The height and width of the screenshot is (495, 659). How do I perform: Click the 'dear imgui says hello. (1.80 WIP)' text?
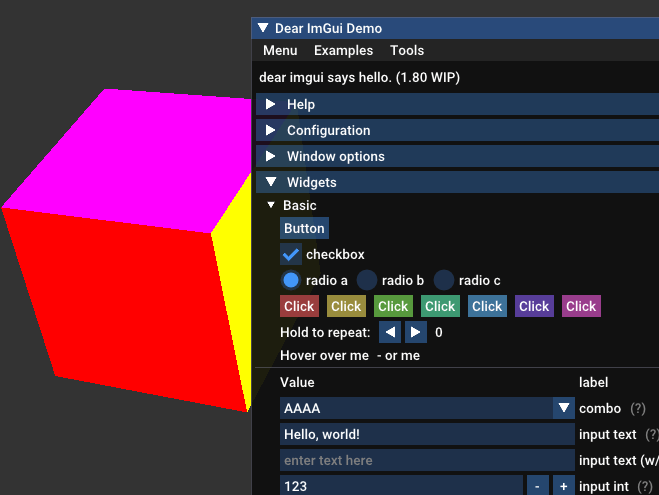359,77
